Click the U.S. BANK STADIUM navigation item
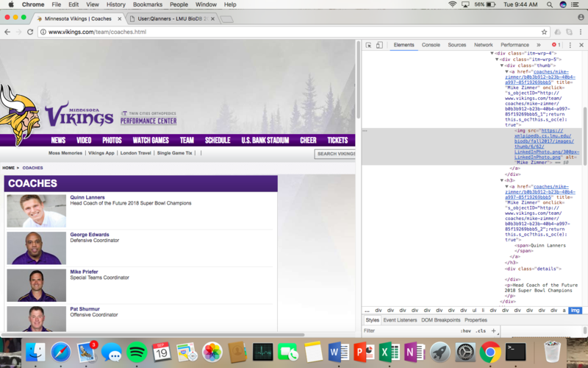Viewport: 588px width, 368px height. (x=265, y=140)
